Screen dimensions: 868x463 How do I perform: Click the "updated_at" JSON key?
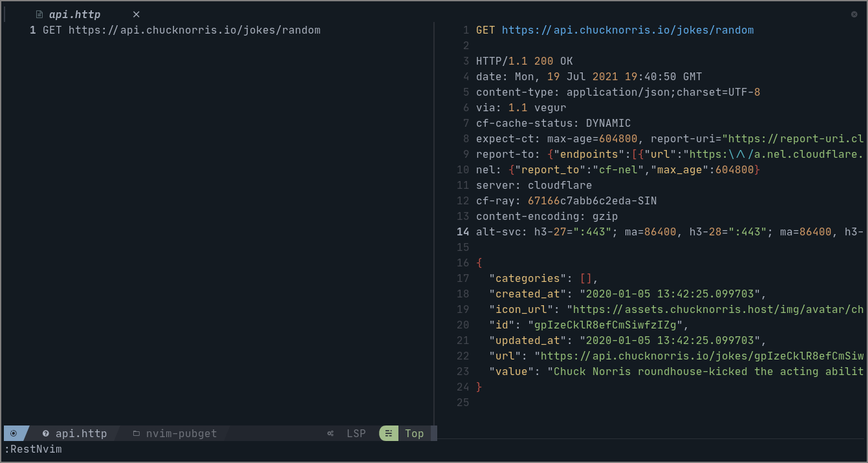click(528, 340)
